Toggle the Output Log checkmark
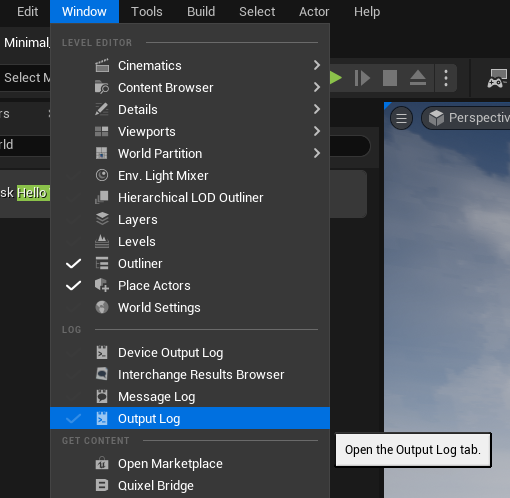The image size is (510, 498). tap(73, 418)
